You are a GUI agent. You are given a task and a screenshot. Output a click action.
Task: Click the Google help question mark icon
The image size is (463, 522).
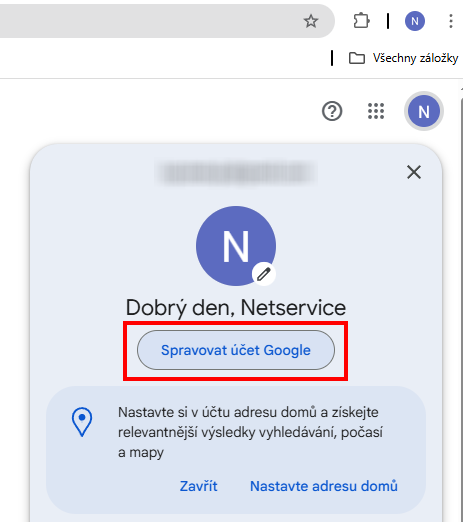[332, 111]
